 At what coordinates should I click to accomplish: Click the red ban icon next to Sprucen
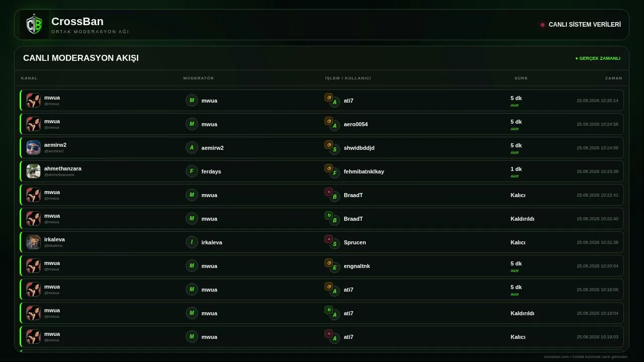coord(329,239)
